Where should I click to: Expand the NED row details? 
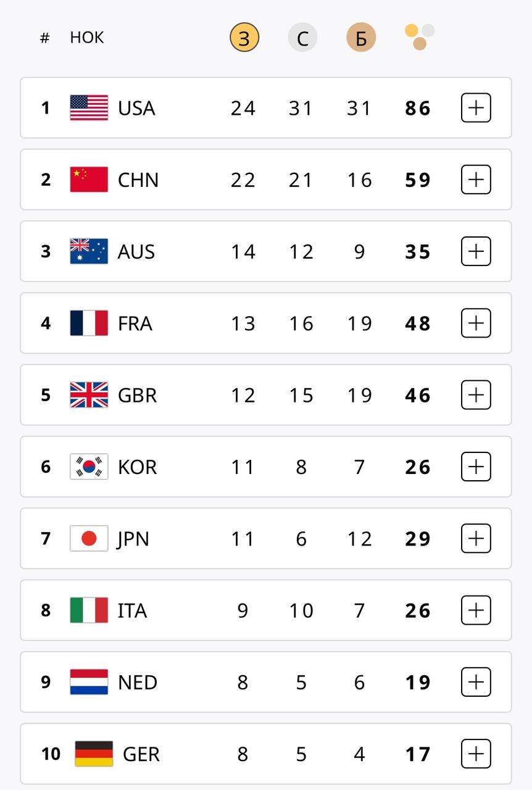[x=476, y=682]
